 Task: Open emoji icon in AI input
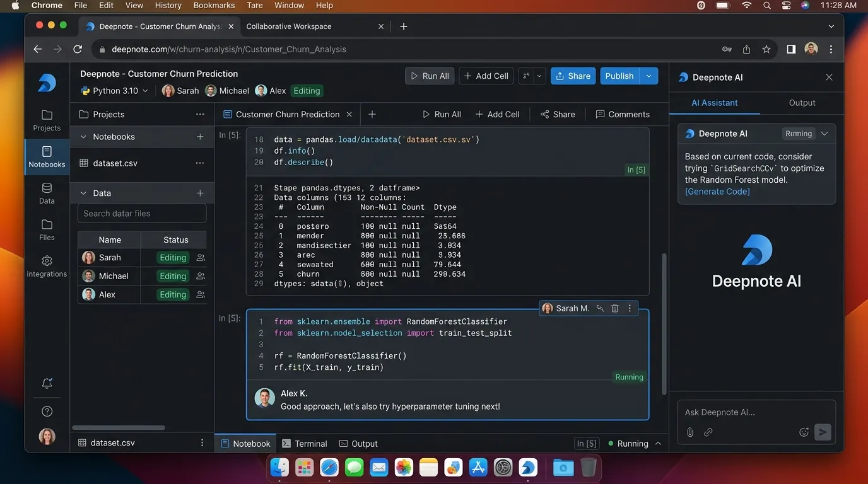point(804,432)
